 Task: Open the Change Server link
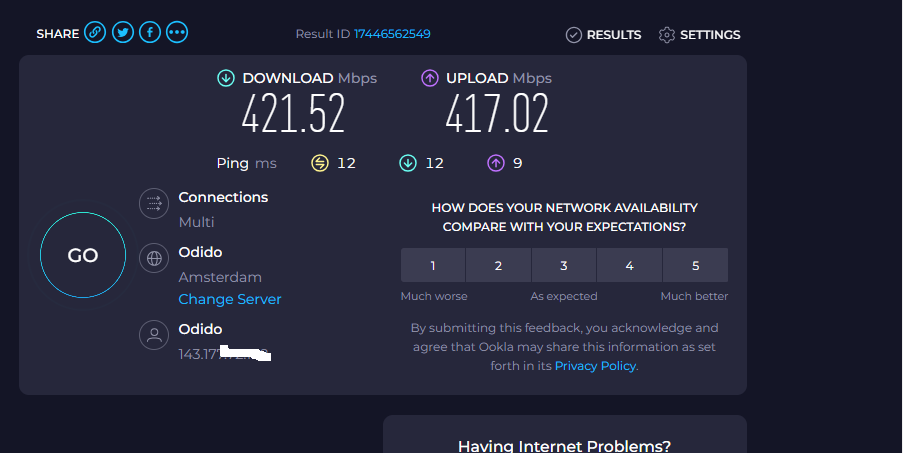(x=230, y=299)
